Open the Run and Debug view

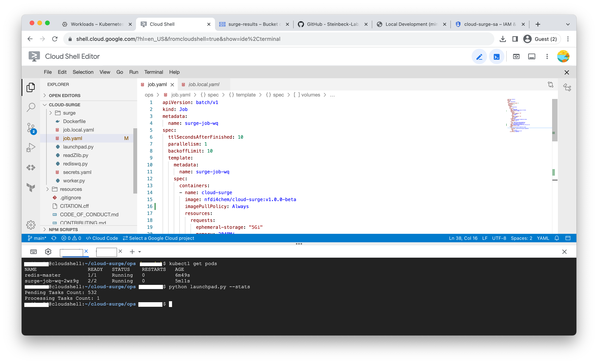click(31, 147)
